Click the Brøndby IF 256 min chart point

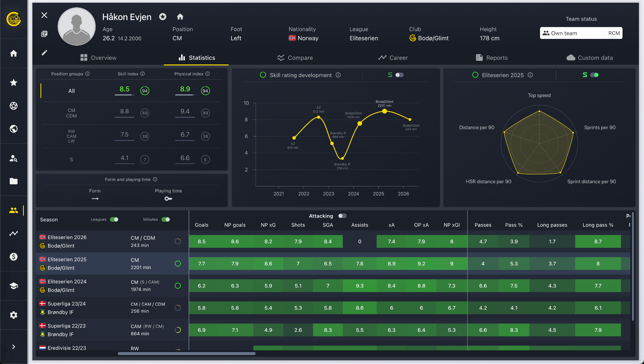pyautogui.click(x=342, y=158)
